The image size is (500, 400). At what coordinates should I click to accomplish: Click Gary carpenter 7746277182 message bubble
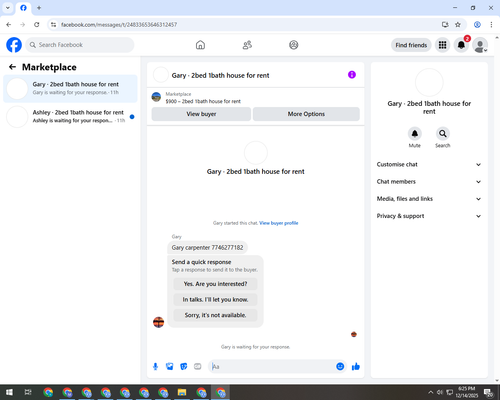[207, 247]
